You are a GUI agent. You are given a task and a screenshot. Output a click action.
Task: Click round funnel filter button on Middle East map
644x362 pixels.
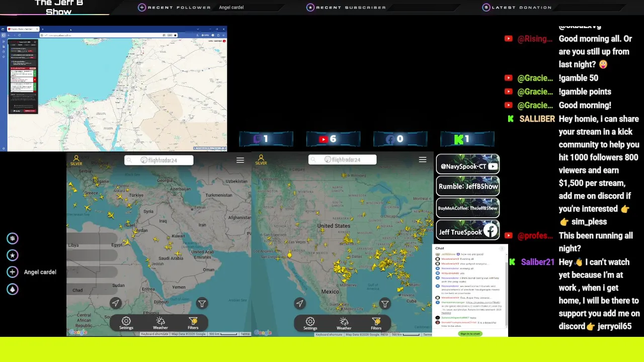pos(202,304)
